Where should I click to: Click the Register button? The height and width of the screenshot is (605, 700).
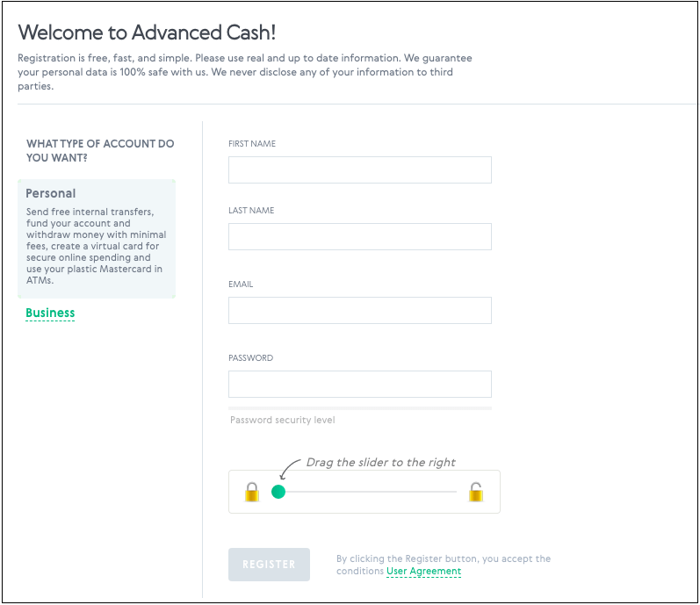tap(269, 565)
